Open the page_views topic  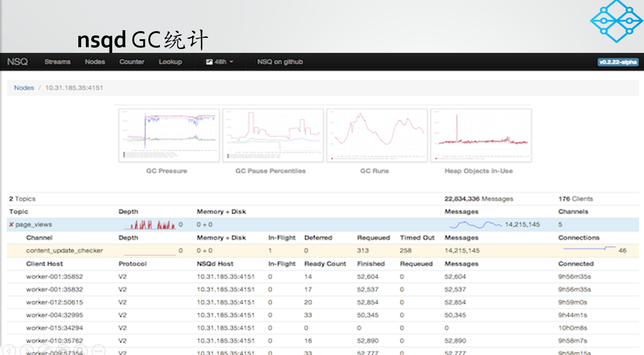click(x=33, y=225)
